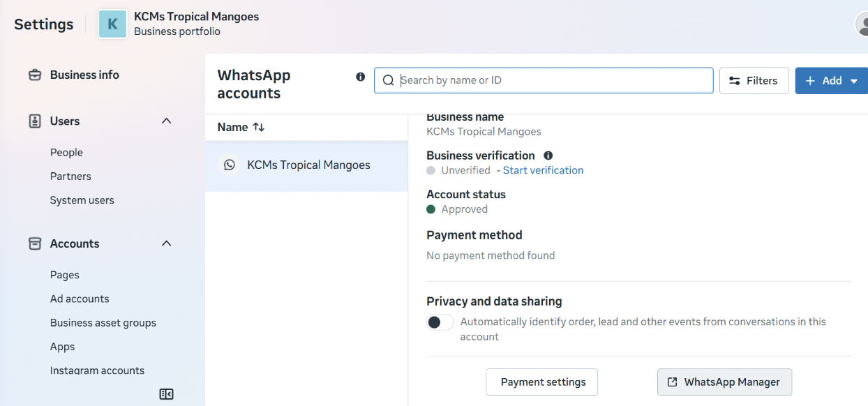868x406 pixels.
Task: Click the Unverified status text
Action: tap(465, 170)
